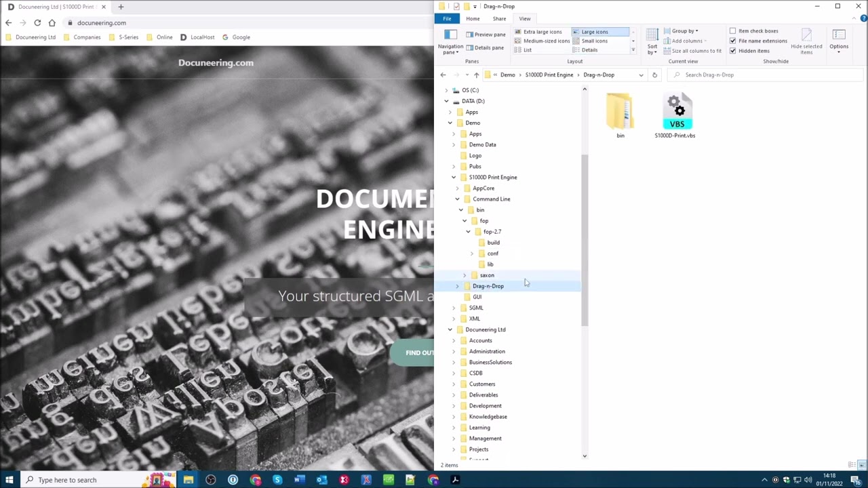Open the address bar history dropdown
Image resolution: width=868 pixels, height=488 pixels.
[641, 75]
